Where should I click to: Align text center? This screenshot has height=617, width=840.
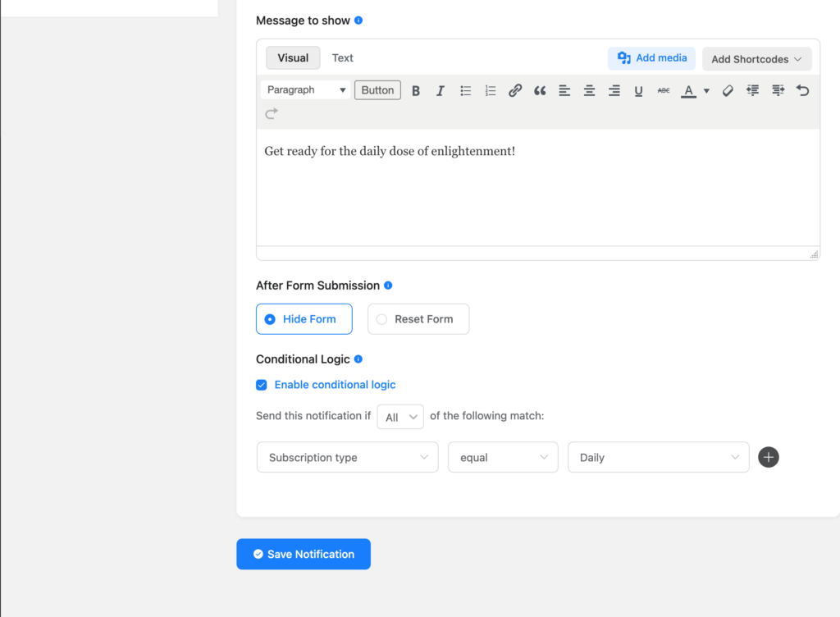[x=589, y=90]
